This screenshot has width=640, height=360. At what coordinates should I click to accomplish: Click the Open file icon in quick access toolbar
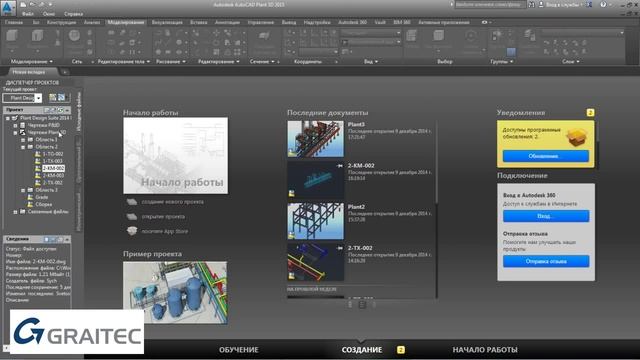pos(32,5)
